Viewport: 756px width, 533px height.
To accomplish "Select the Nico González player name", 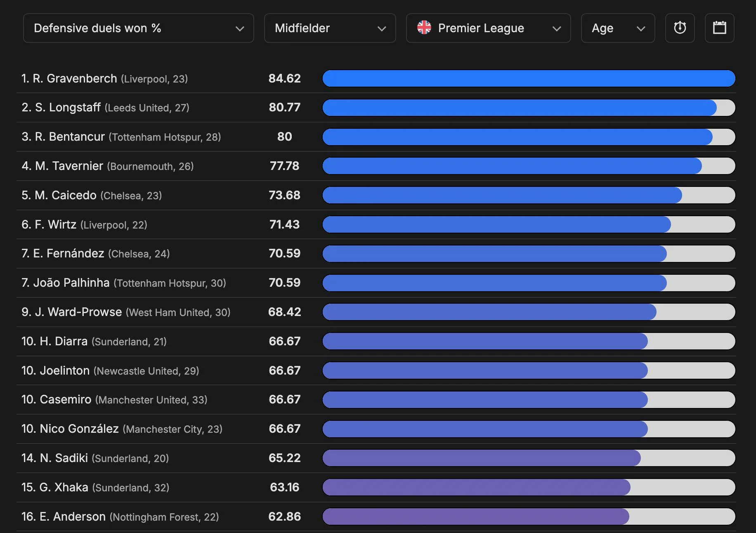I will tap(79, 429).
